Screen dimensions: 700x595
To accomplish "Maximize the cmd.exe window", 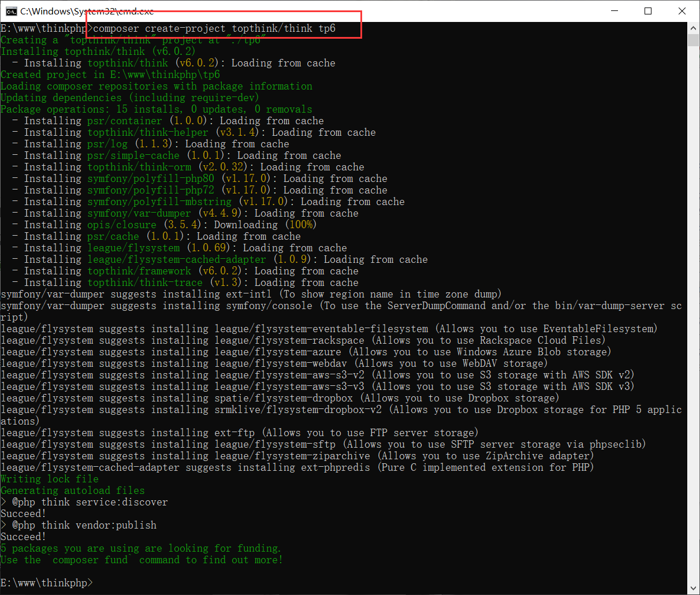I will pyautogui.click(x=648, y=11).
